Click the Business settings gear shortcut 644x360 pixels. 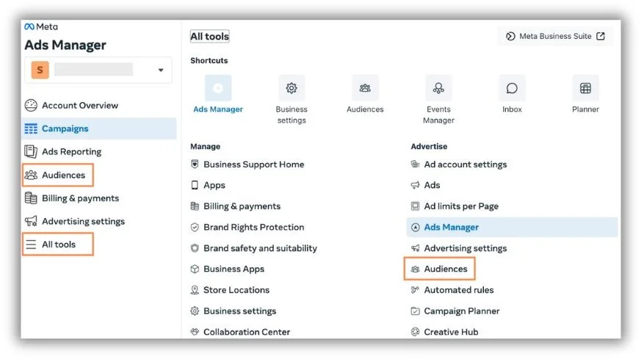pyautogui.click(x=292, y=88)
